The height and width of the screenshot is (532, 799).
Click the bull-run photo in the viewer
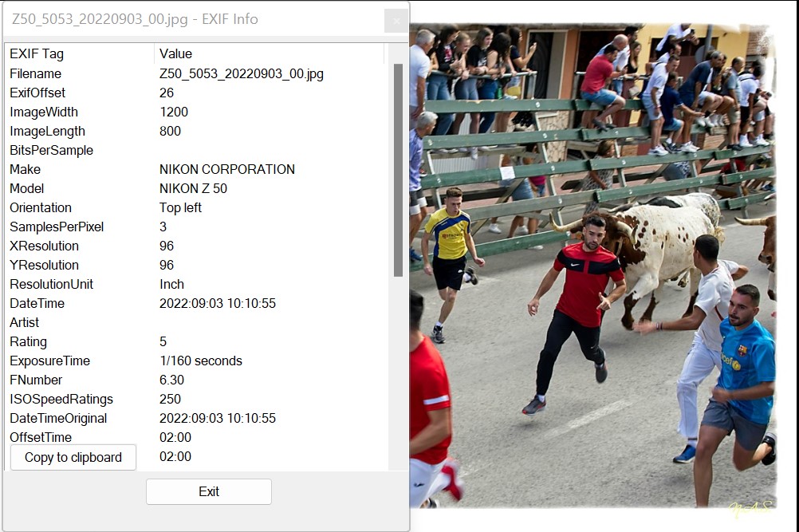[x=593, y=266]
